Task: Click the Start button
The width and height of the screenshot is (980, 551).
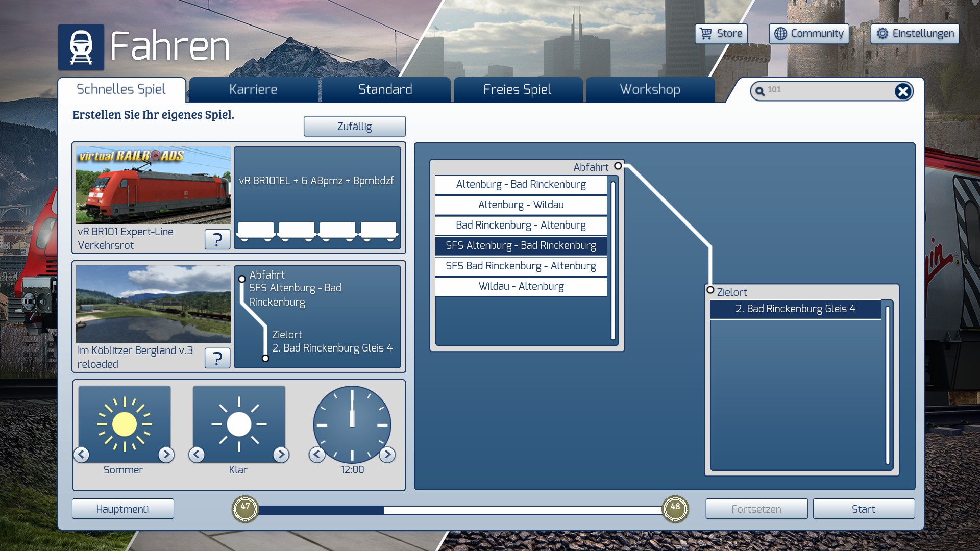Action: pos(863,509)
